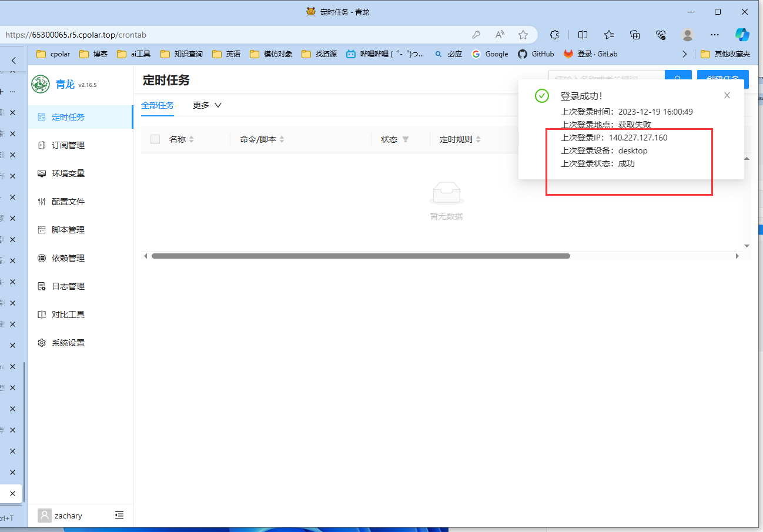763x532 pixels.
Task: Open the GitHub bookmark
Action: [x=536, y=54]
